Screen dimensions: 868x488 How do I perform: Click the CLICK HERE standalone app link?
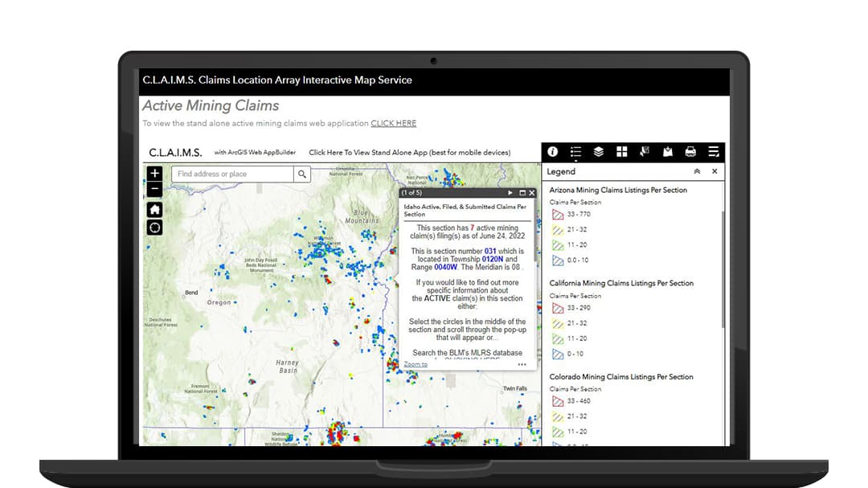click(393, 123)
